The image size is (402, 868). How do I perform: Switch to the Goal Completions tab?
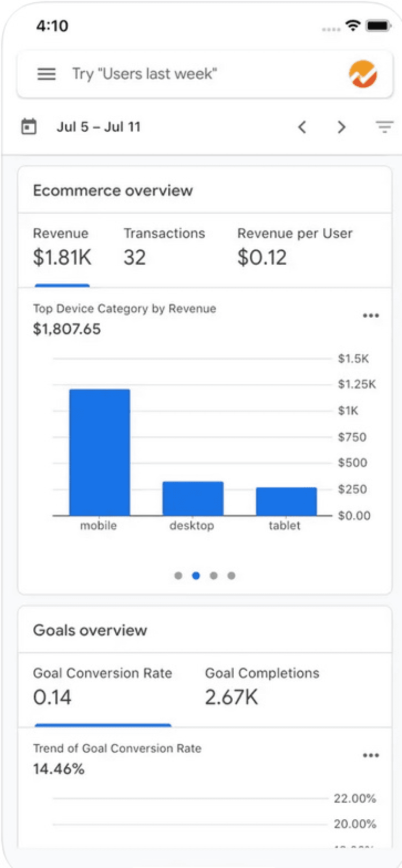pos(262,687)
